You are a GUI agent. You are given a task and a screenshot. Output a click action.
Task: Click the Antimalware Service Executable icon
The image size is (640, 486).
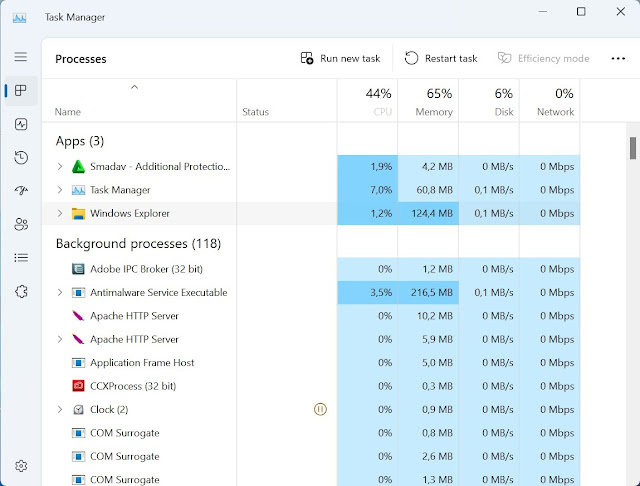pyautogui.click(x=78, y=293)
